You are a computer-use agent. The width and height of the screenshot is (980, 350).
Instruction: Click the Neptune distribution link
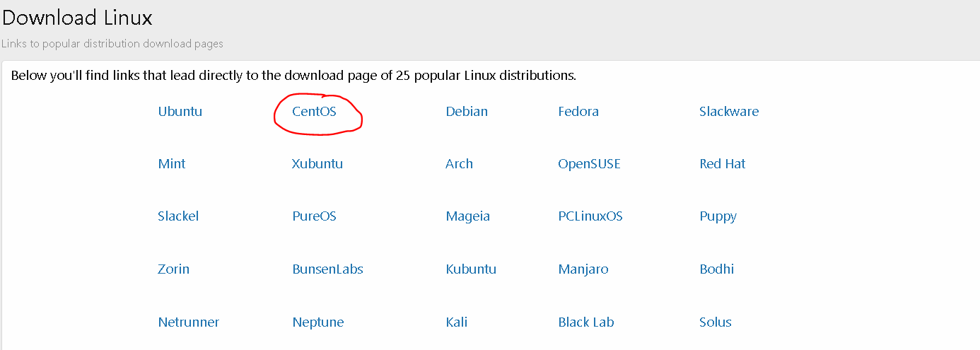[x=318, y=322]
